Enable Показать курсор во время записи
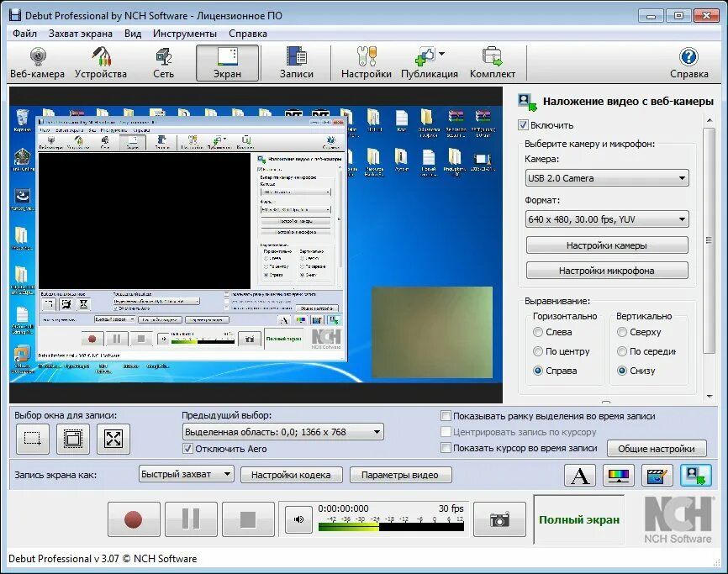This screenshot has height=574, width=728. pos(446,448)
